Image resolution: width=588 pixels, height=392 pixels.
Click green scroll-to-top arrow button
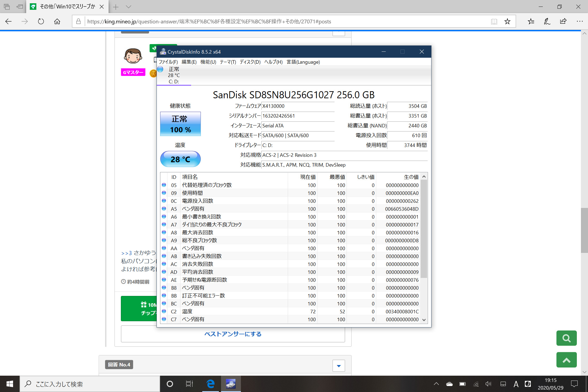point(566,360)
